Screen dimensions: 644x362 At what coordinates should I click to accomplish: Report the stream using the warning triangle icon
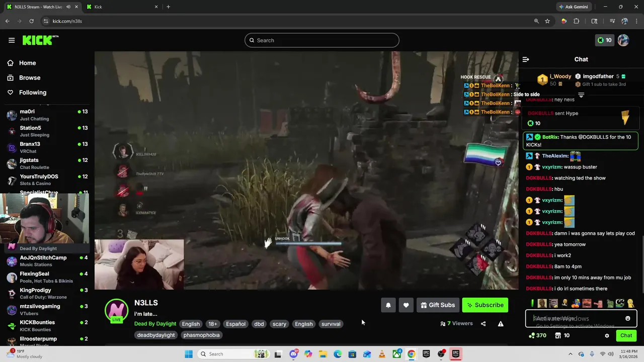click(x=501, y=324)
